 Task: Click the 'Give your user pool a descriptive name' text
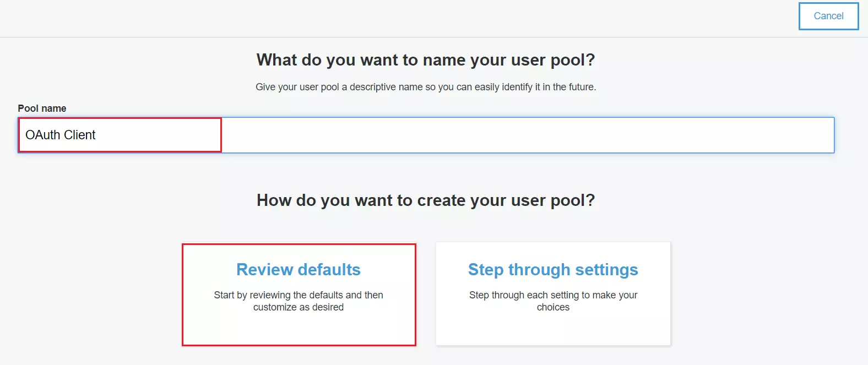tap(426, 87)
